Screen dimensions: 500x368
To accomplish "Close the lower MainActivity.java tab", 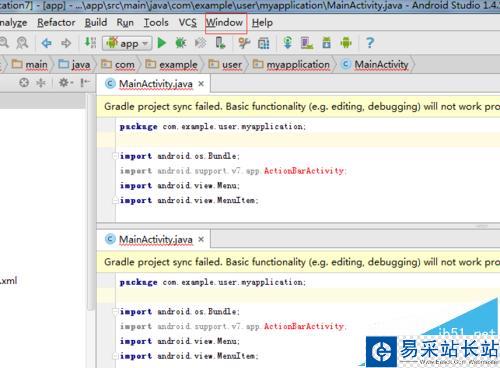I will click(x=201, y=239).
